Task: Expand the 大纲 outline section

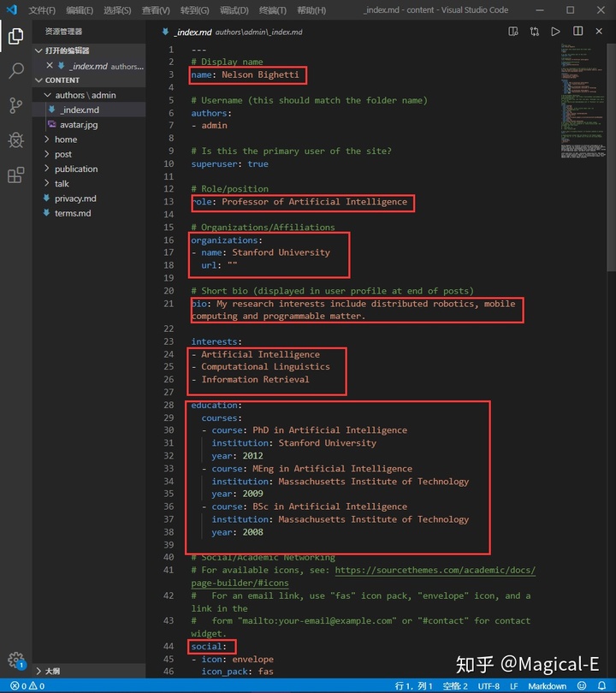Action: 38,671
